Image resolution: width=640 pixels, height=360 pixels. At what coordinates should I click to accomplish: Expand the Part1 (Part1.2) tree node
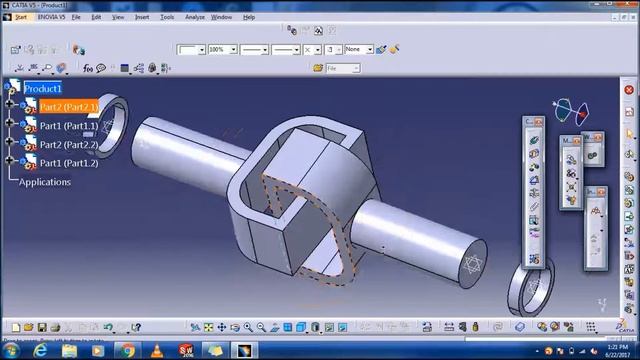(9, 160)
